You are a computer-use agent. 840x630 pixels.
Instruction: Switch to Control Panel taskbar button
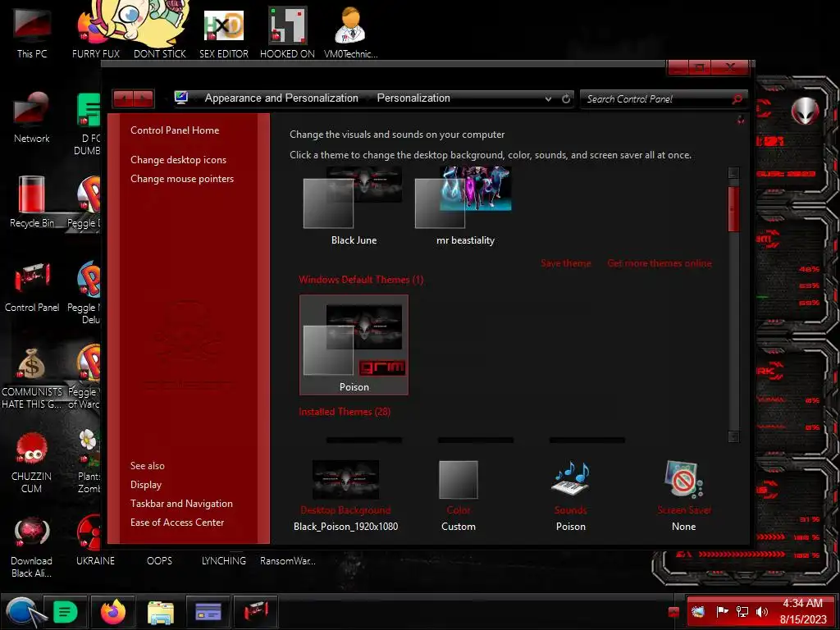(256, 612)
